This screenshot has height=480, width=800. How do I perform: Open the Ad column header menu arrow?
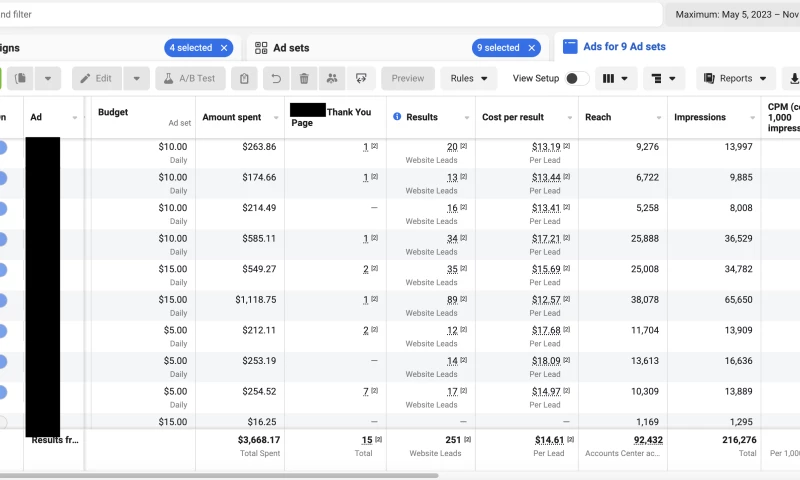pos(74,117)
